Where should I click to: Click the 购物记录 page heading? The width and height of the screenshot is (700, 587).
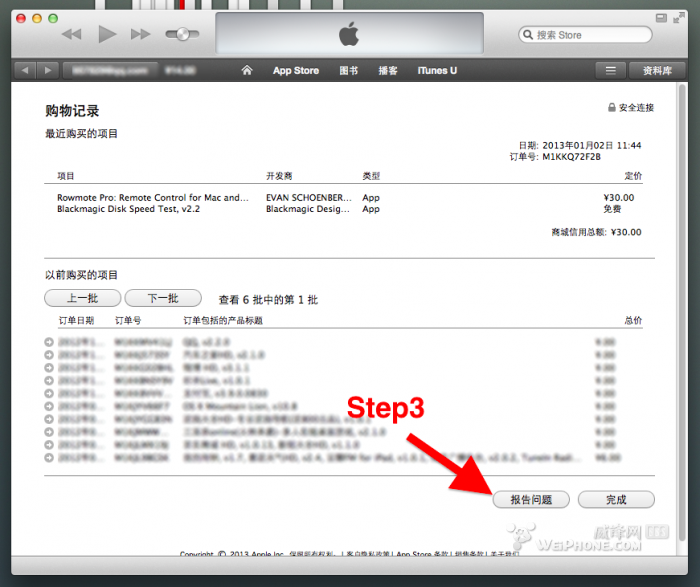[x=72, y=111]
